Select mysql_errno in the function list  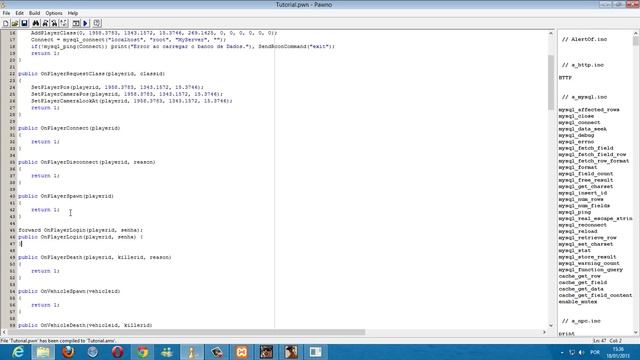pos(576,142)
